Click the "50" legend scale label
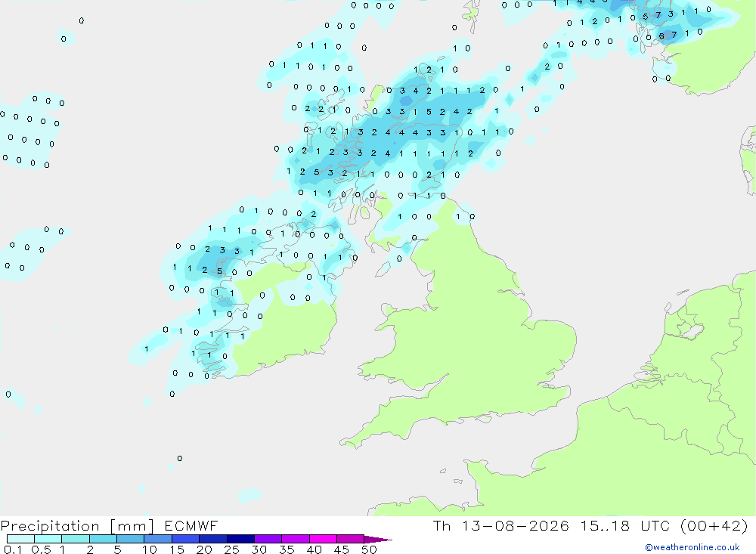Viewport: 756px width, 554px height. (369, 549)
